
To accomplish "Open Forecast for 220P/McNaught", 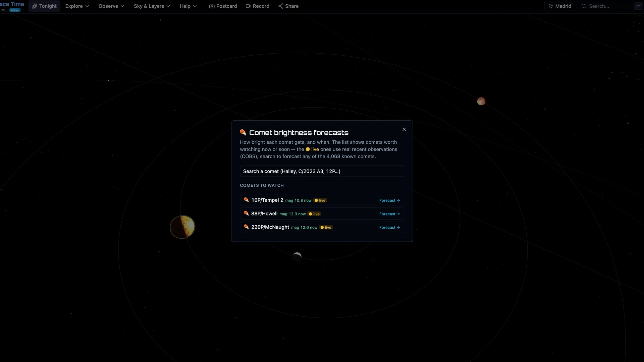I will click(x=389, y=227).
